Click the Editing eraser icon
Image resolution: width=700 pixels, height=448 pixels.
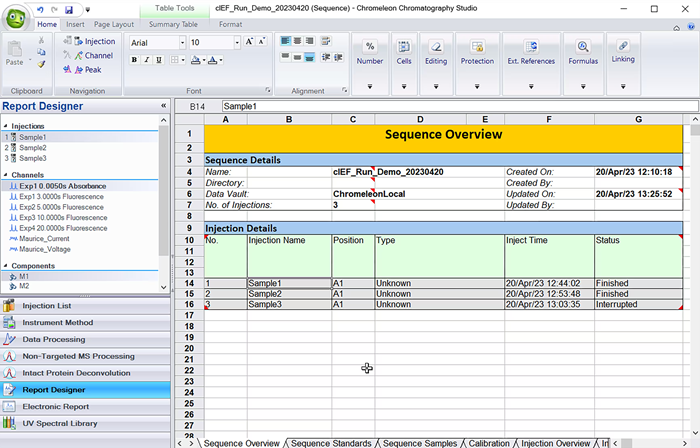click(436, 47)
